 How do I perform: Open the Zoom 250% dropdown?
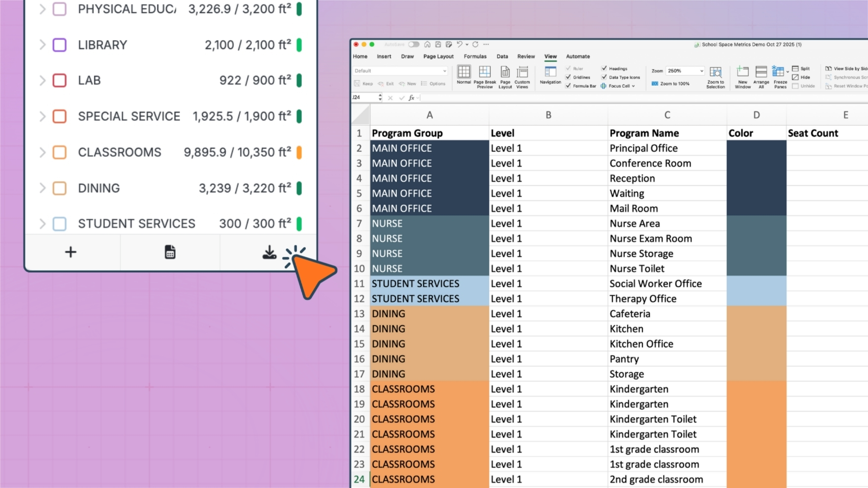701,71
